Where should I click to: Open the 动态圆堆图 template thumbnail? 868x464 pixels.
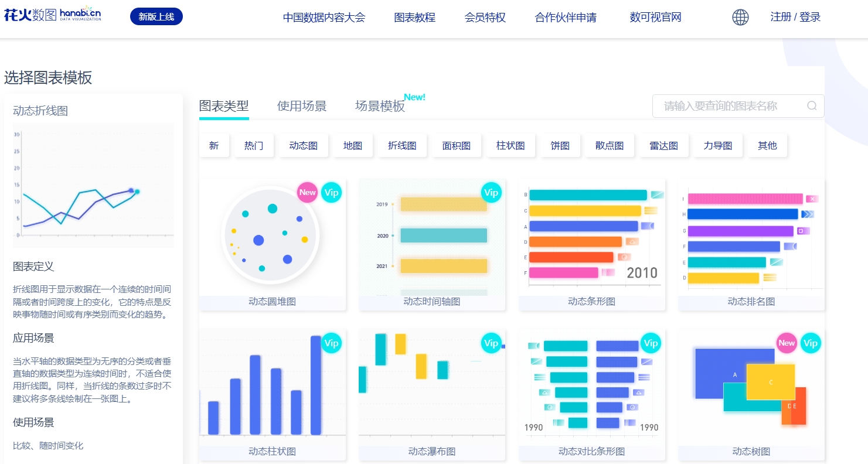tap(273, 237)
